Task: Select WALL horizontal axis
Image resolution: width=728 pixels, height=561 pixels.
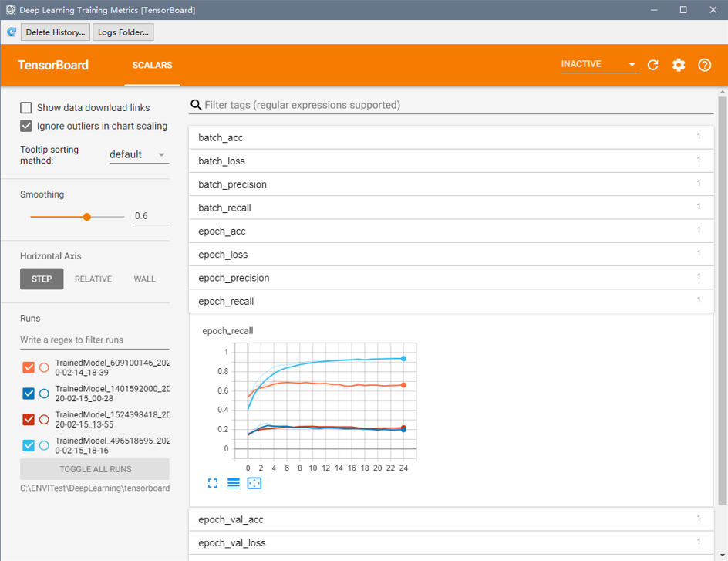Action: point(144,279)
